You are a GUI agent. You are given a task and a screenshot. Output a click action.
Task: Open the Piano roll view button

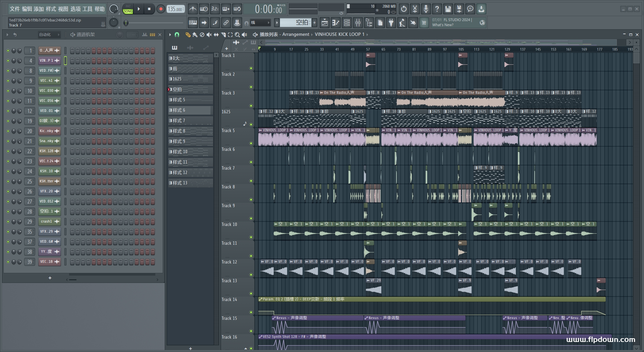pos(335,22)
